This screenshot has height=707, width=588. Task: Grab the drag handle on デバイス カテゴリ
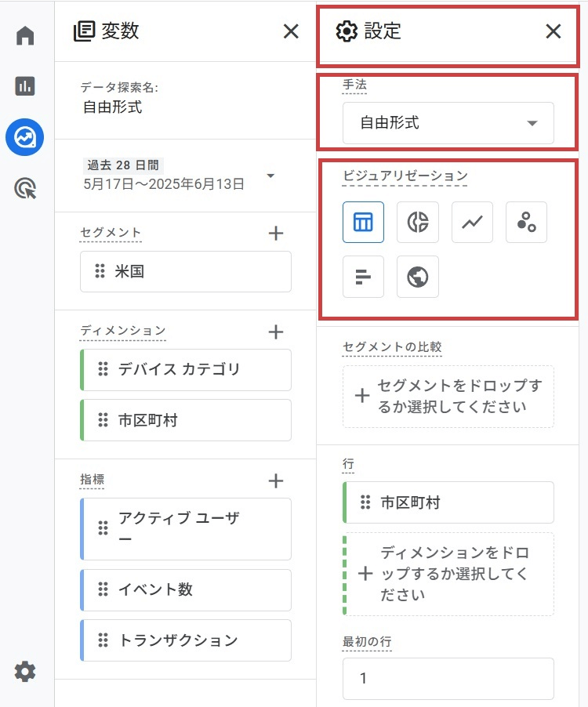point(103,369)
